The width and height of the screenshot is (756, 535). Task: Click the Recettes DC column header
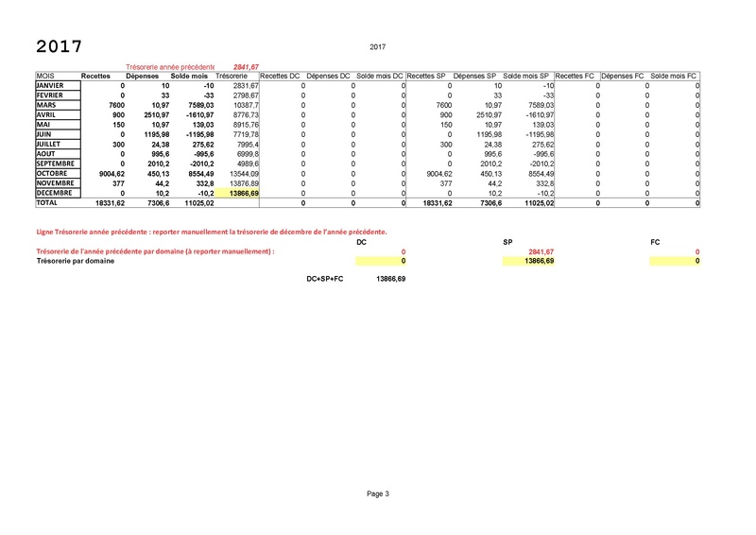[280, 76]
